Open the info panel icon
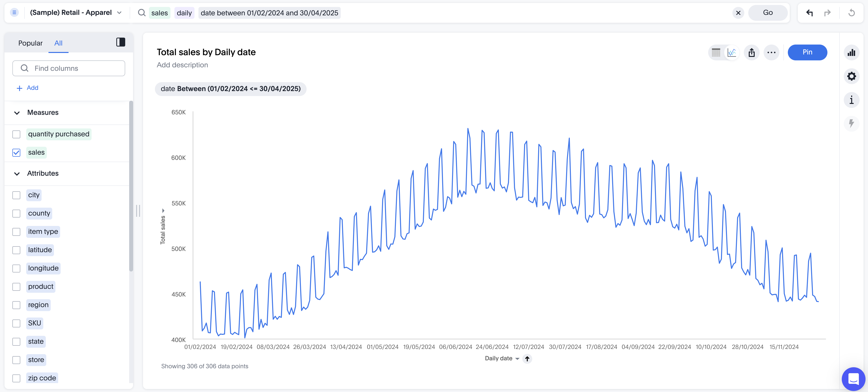 tap(852, 100)
